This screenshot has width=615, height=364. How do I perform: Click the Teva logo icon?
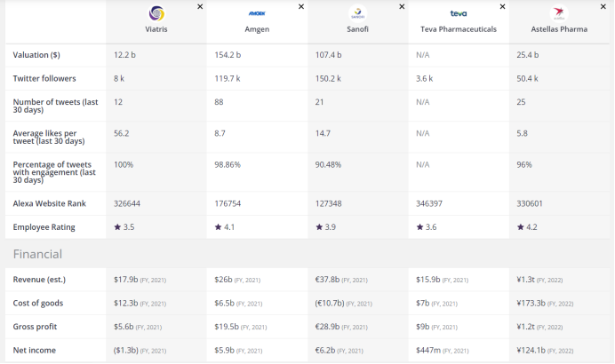(x=459, y=13)
